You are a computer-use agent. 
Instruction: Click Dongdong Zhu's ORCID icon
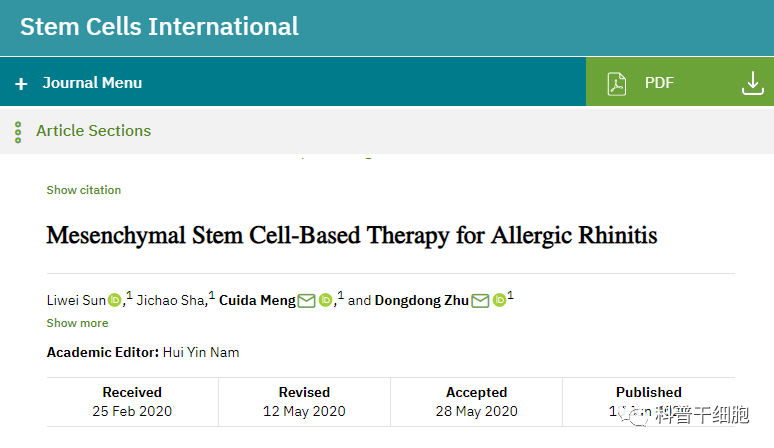click(x=499, y=300)
